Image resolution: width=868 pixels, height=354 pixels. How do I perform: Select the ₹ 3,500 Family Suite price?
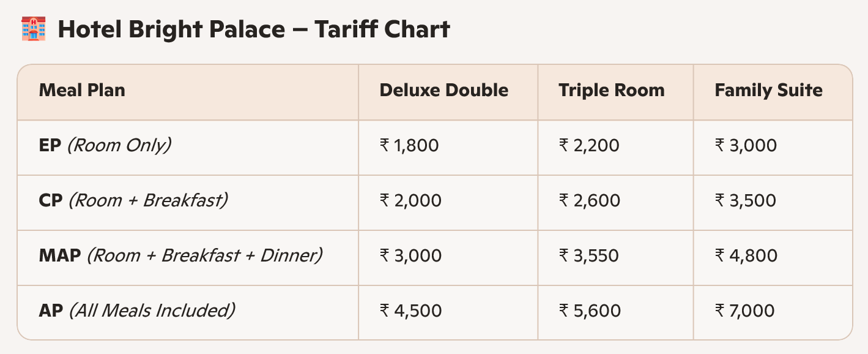click(x=746, y=201)
